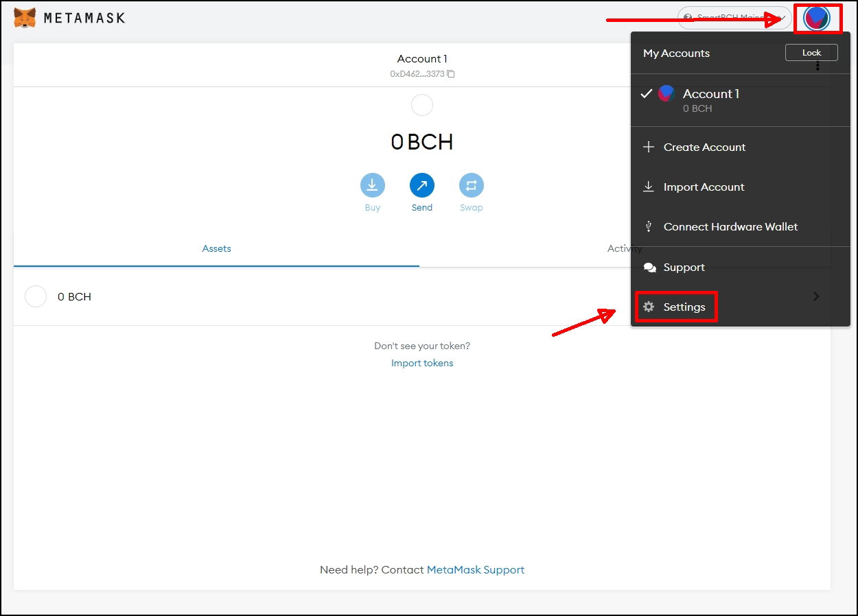Click the checkmark next to Account 1
This screenshot has height=616, width=858.
pyautogui.click(x=645, y=94)
